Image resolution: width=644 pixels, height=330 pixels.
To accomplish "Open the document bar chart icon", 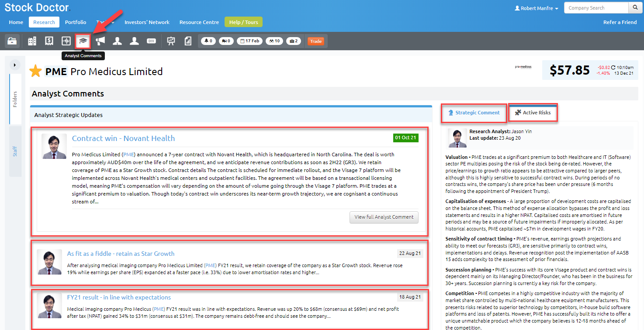I will pos(188,41).
